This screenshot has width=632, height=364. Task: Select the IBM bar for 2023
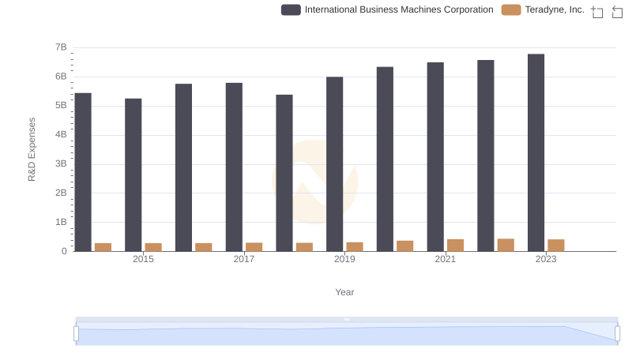pos(536,152)
